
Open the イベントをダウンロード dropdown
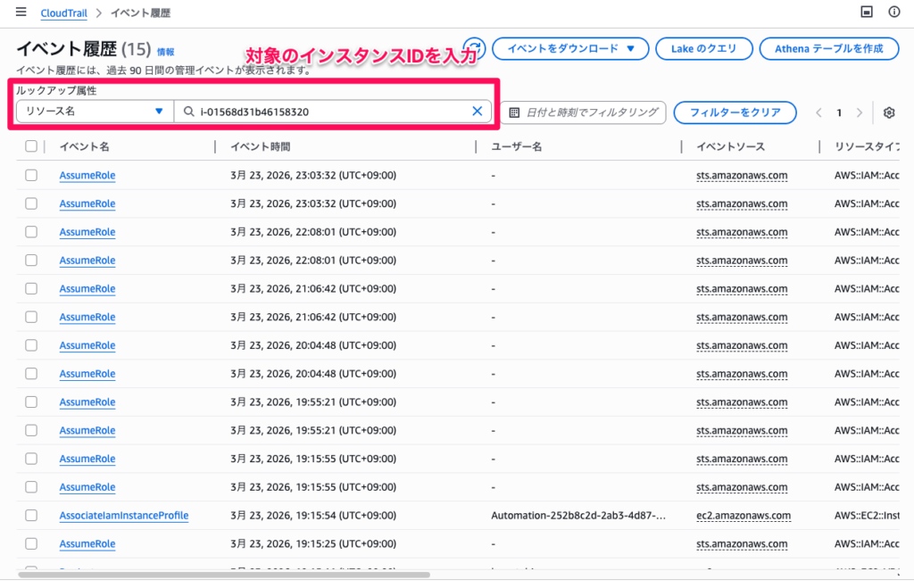point(569,49)
